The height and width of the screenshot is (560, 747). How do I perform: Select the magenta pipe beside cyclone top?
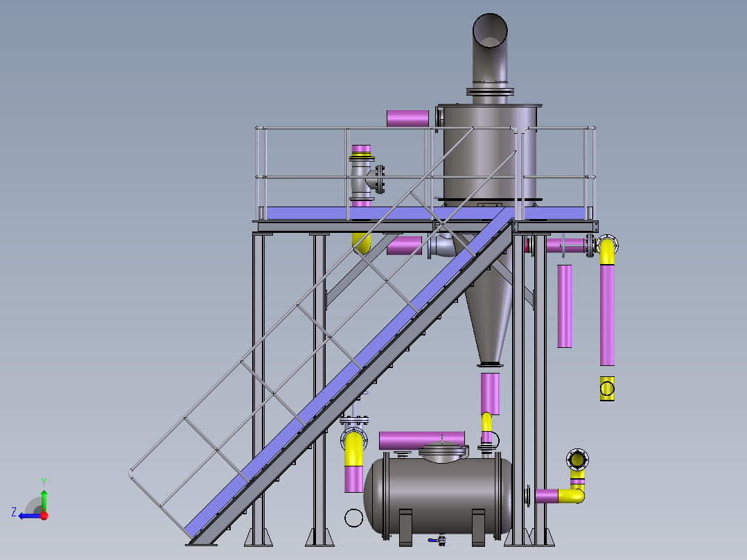407,119
